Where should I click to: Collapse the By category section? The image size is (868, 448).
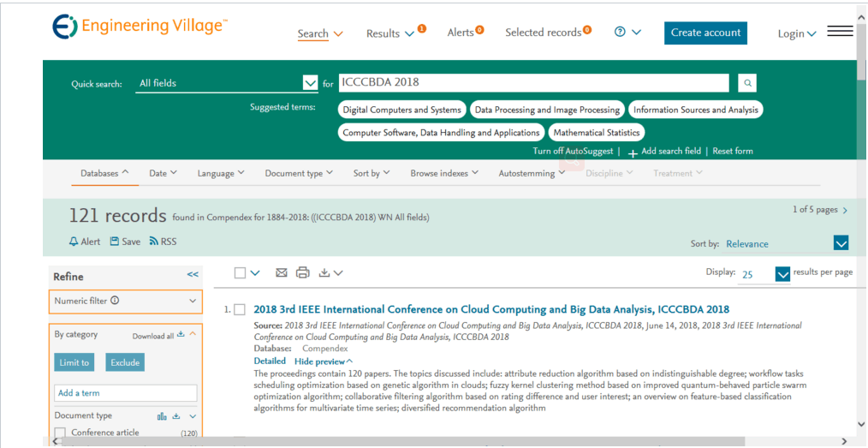coord(193,334)
